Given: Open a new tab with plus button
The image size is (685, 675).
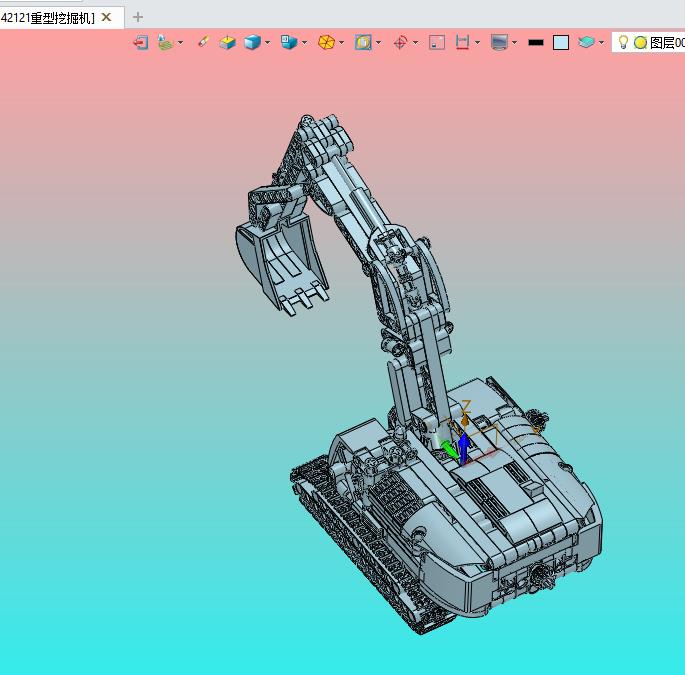Looking at the screenshot, I should [138, 17].
